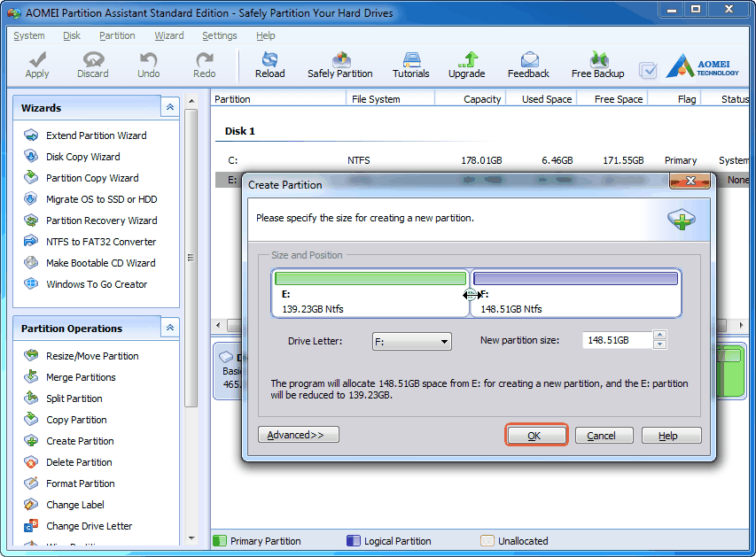Select Change Drive Letter operation

pyautogui.click(x=89, y=525)
